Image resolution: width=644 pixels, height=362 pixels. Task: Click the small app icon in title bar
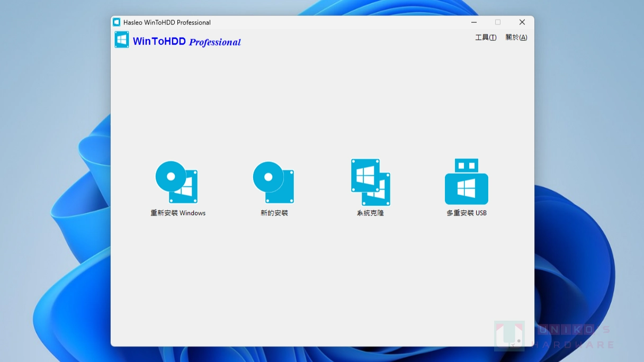point(117,22)
